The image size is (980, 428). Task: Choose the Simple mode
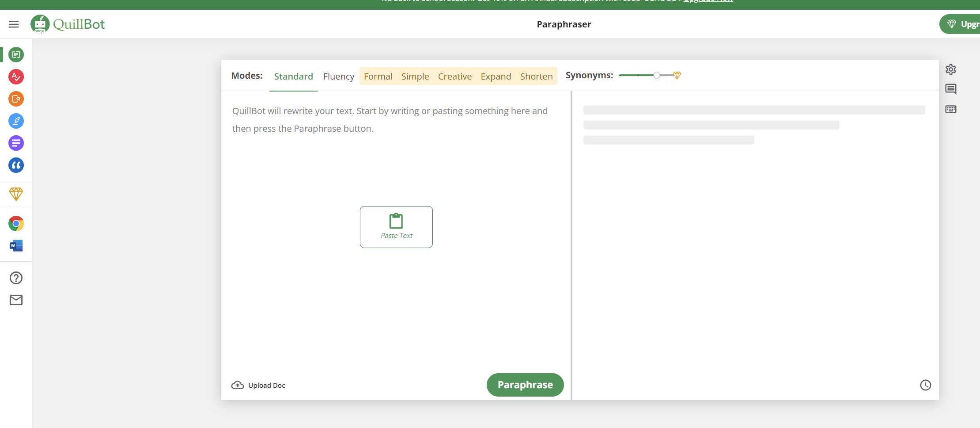[x=415, y=76]
